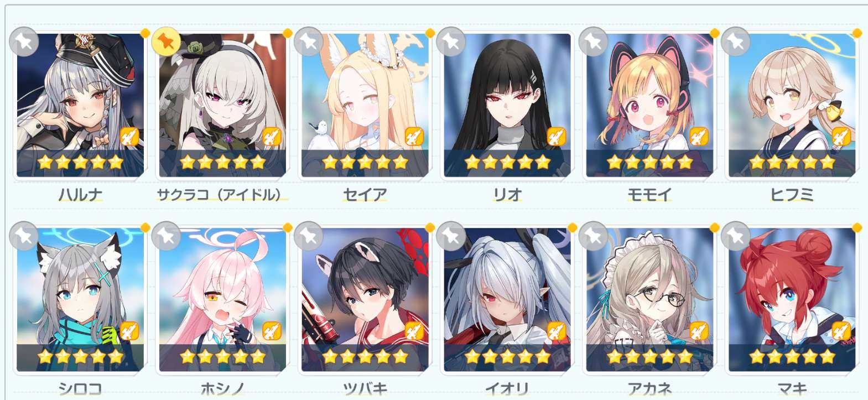Click the ヒフミ name label

coord(792,194)
